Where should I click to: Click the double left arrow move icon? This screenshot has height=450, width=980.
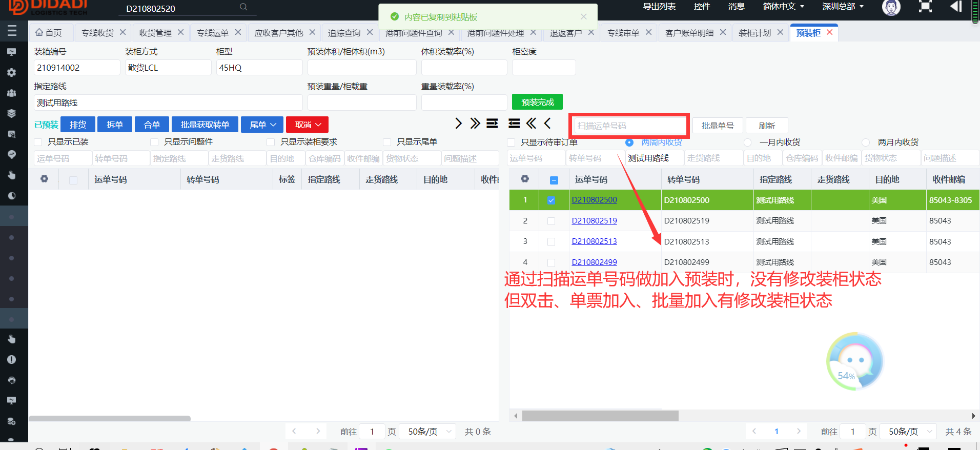[532, 124]
